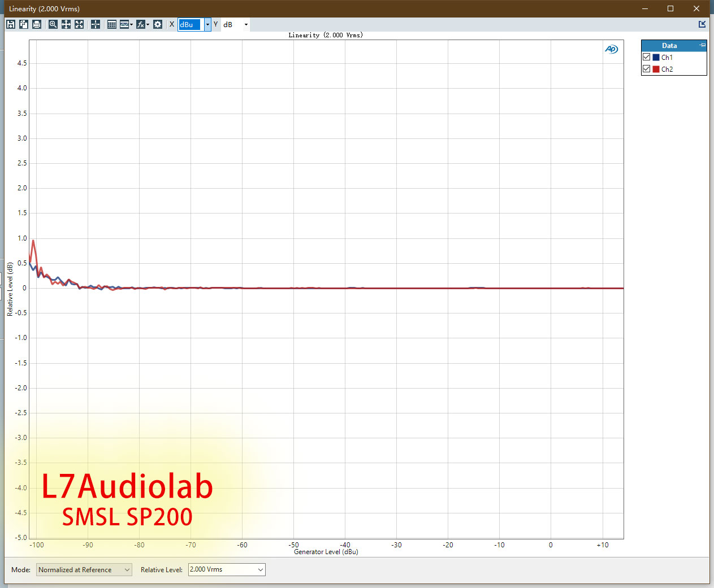This screenshot has width=714, height=588.
Task: Maximize the Linearity window
Action: click(670, 8)
